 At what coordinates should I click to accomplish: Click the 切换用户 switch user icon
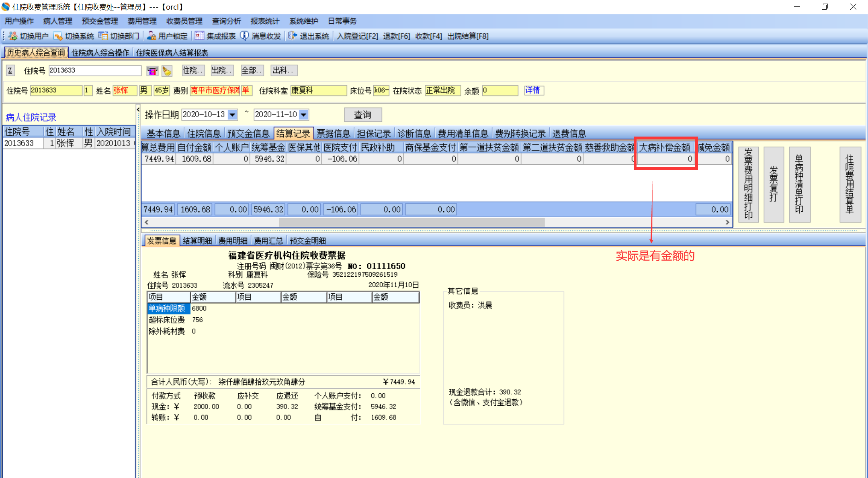click(x=13, y=36)
